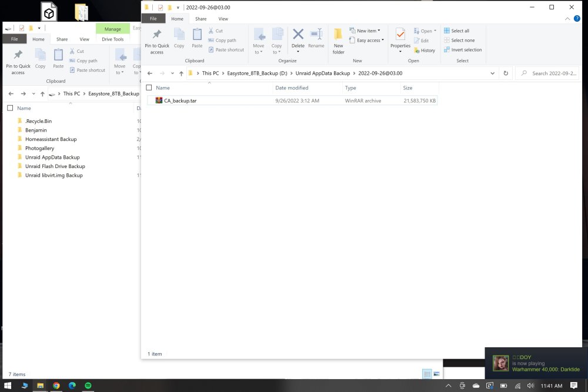The image size is (588, 392).
Task: Open Spotify from the taskbar
Action: pos(88,386)
